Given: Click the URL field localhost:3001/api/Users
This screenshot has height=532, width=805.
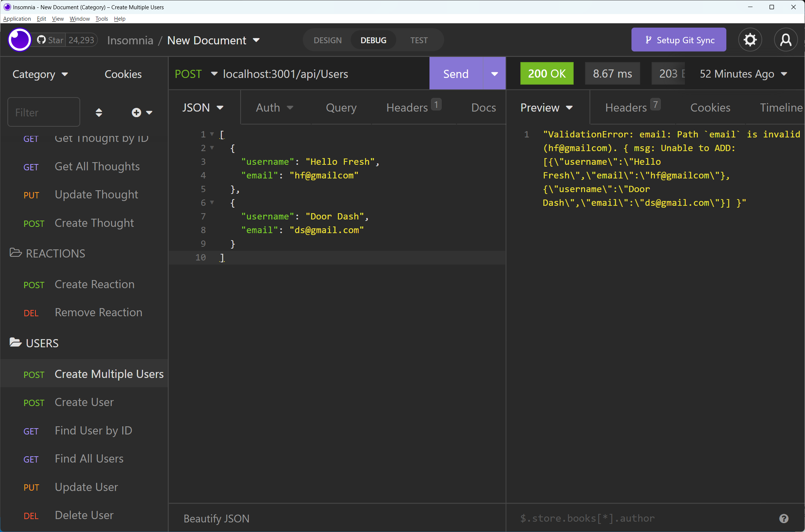Looking at the screenshot, I should pos(286,74).
